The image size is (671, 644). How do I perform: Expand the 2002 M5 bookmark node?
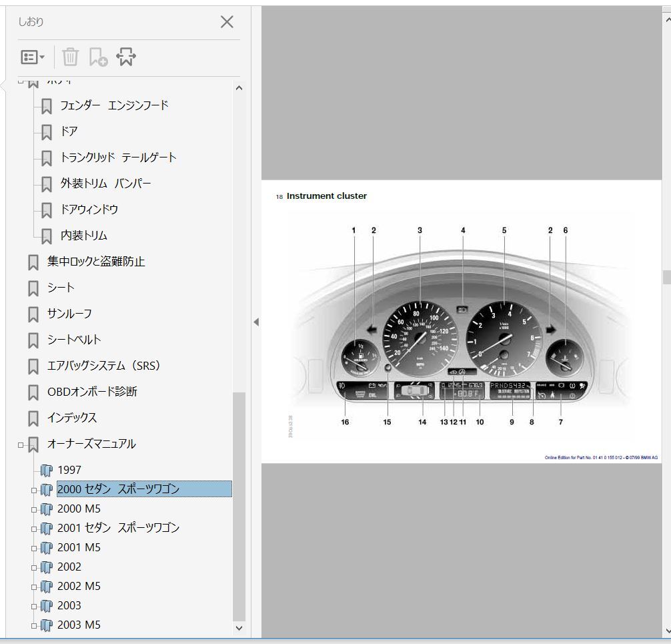pos(34,587)
